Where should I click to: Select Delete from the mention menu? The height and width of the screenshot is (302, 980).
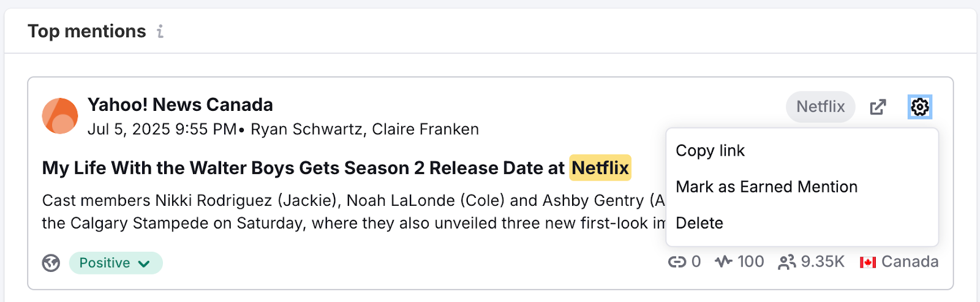point(699,223)
